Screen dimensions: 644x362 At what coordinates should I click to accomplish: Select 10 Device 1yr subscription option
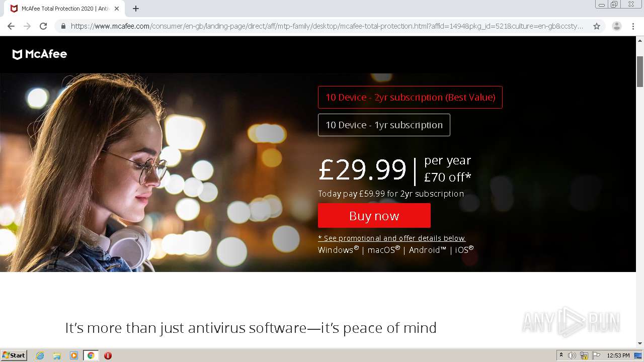coord(384,125)
